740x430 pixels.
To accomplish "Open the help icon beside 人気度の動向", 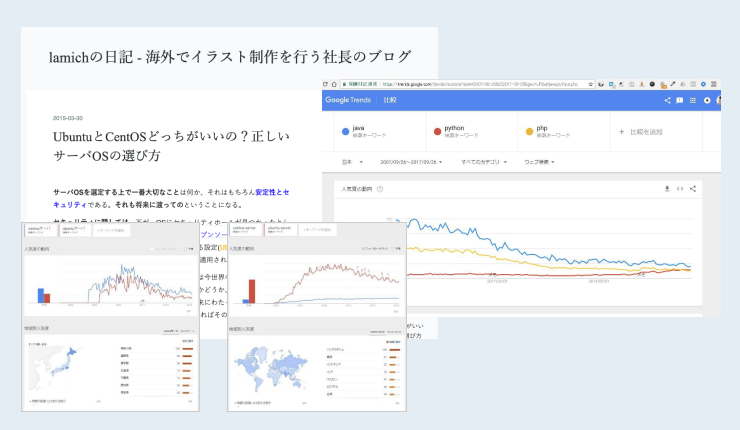I will tap(380, 189).
